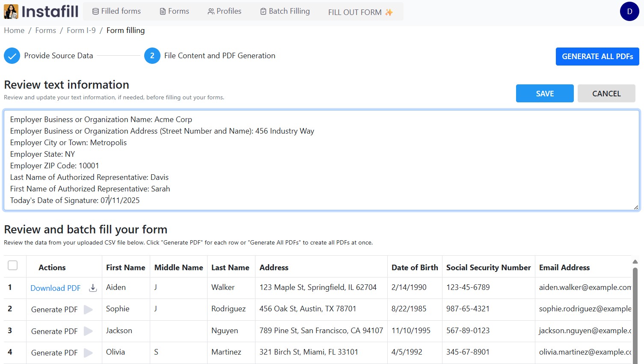644x364 pixels.
Task: Cancel the text information edits
Action: pos(606,93)
